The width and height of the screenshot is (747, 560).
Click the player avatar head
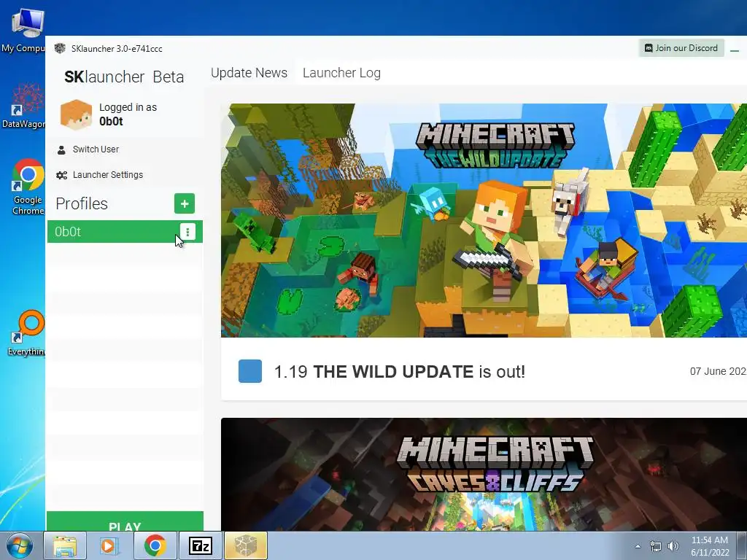pyautogui.click(x=76, y=114)
